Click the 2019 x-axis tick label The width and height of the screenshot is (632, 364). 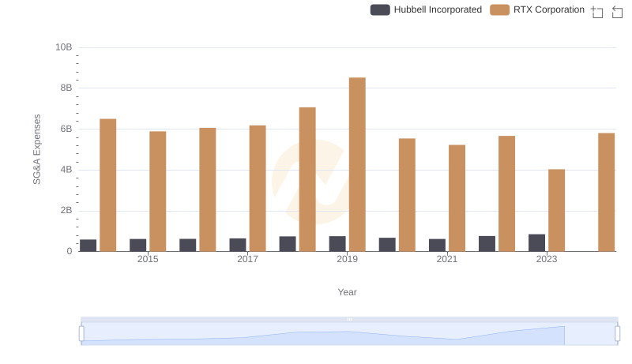347,259
